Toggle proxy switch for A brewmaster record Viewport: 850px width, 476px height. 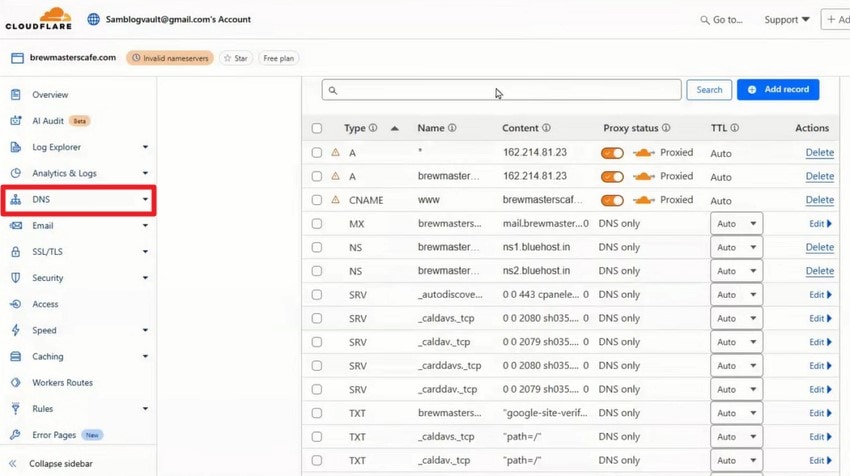coord(612,177)
